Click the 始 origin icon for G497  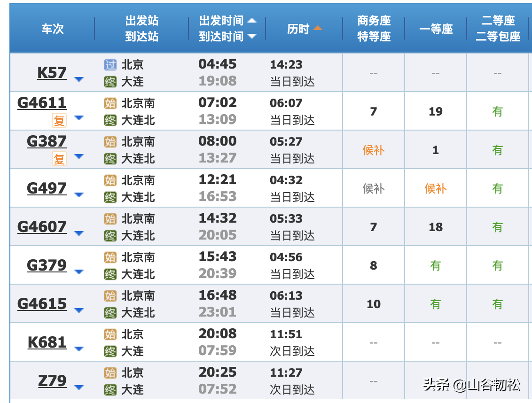pyautogui.click(x=110, y=180)
